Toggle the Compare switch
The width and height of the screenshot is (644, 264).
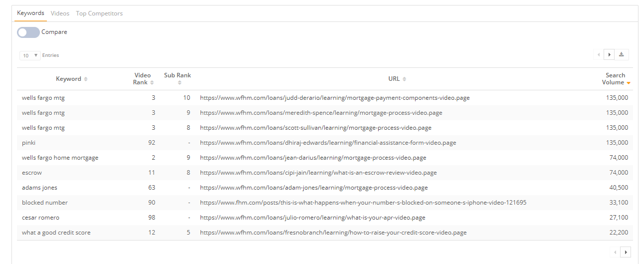click(28, 32)
